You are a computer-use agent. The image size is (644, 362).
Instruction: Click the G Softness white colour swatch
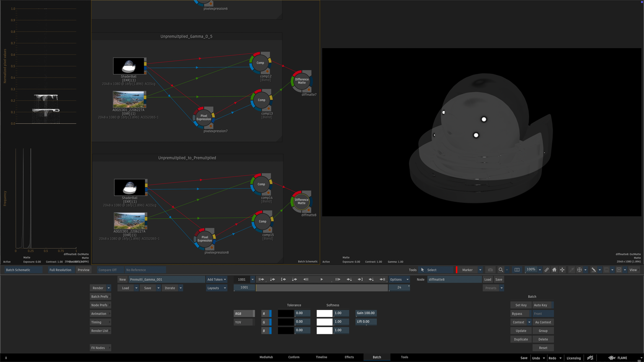[325, 322]
